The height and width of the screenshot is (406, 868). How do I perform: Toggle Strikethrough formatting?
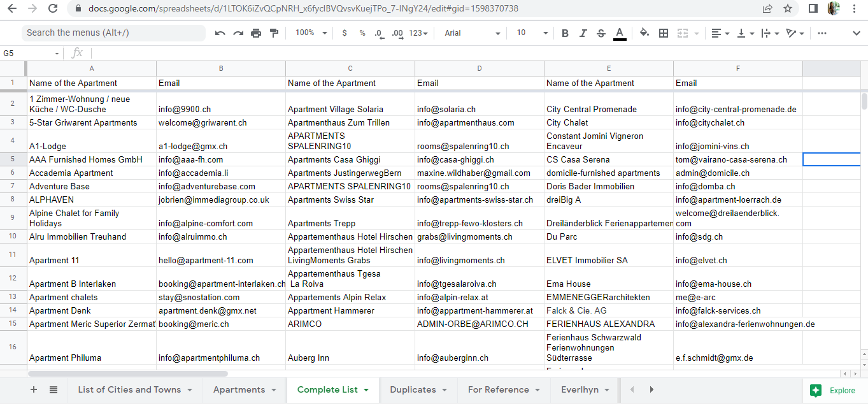point(601,33)
